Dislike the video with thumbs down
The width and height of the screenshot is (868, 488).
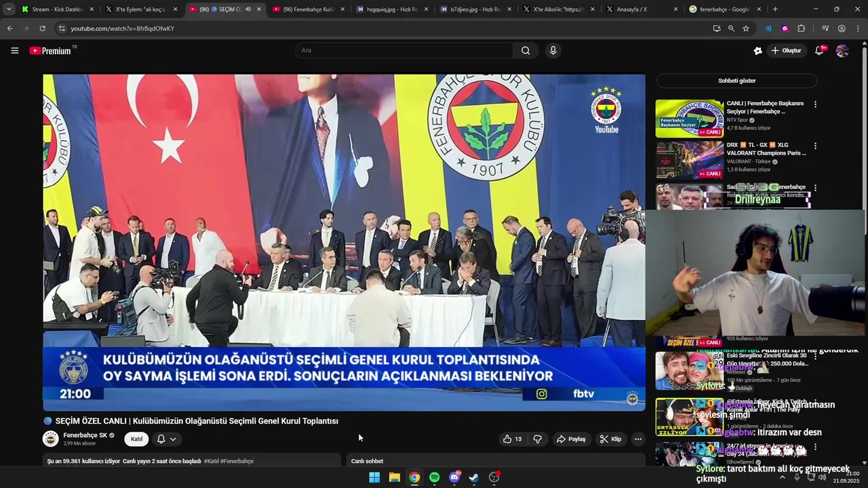pos(537,439)
